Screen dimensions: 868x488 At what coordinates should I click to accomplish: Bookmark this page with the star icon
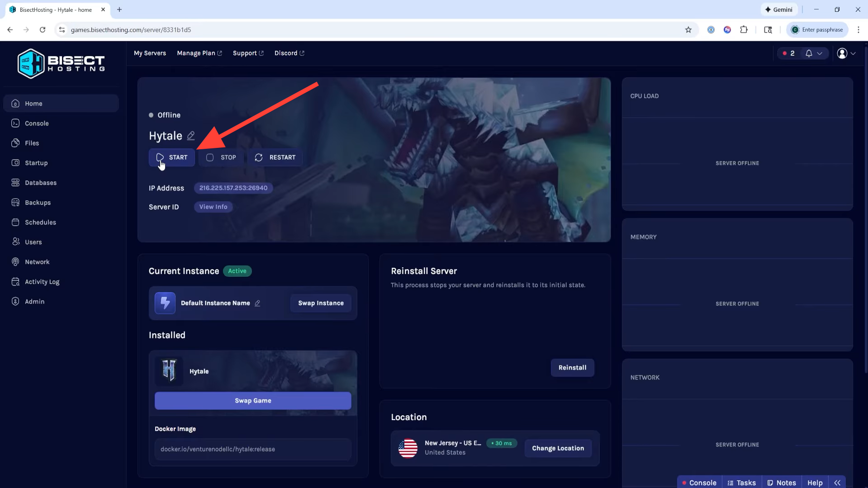[x=688, y=30]
